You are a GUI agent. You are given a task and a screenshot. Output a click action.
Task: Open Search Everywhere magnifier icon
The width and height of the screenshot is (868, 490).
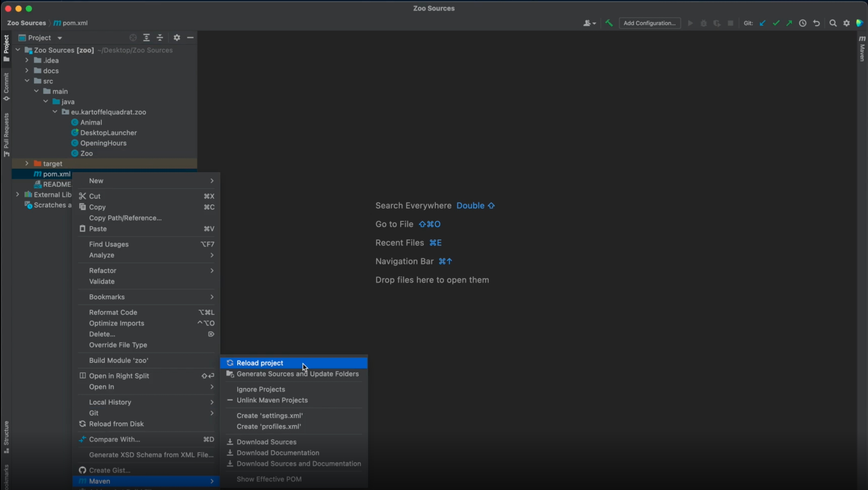833,23
